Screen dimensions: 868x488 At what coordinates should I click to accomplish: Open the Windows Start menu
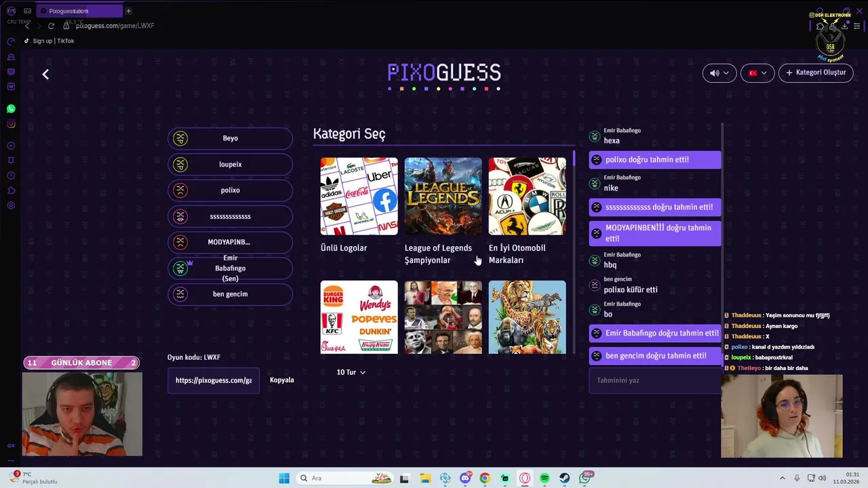(284, 479)
